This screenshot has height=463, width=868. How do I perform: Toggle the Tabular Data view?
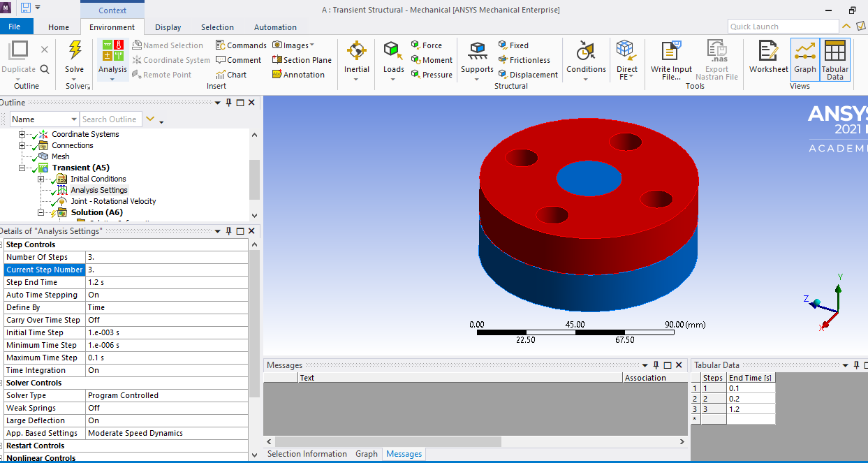tap(835, 60)
